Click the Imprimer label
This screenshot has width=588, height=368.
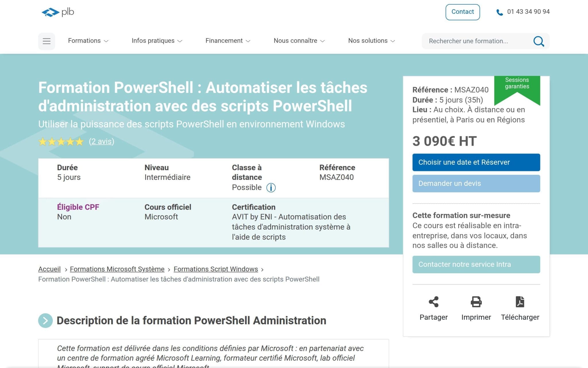[x=476, y=317]
